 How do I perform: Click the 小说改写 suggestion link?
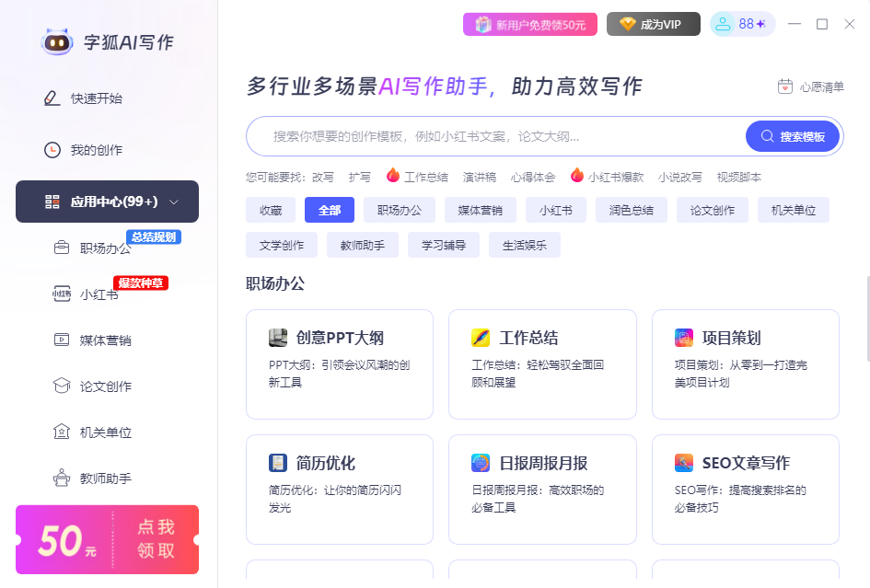pos(680,177)
